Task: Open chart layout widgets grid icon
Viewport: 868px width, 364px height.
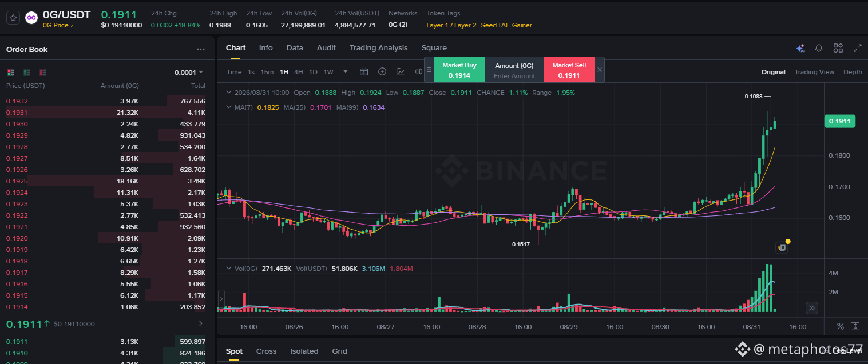Action: coord(838,49)
